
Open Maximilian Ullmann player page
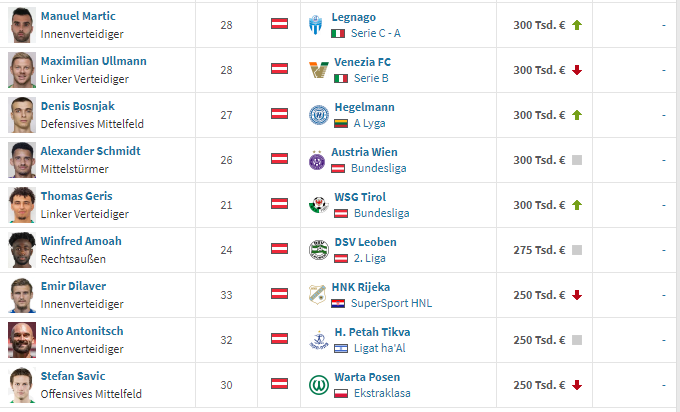coord(94,61)
